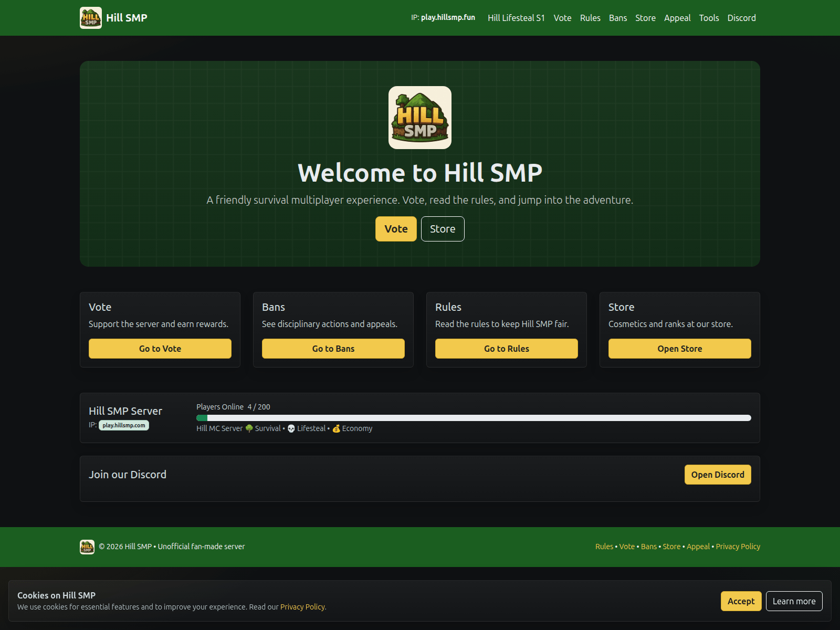Click Go to Bans button
Image resolution: width=840 pixels, height=630 pixels.
click(333, 349)
